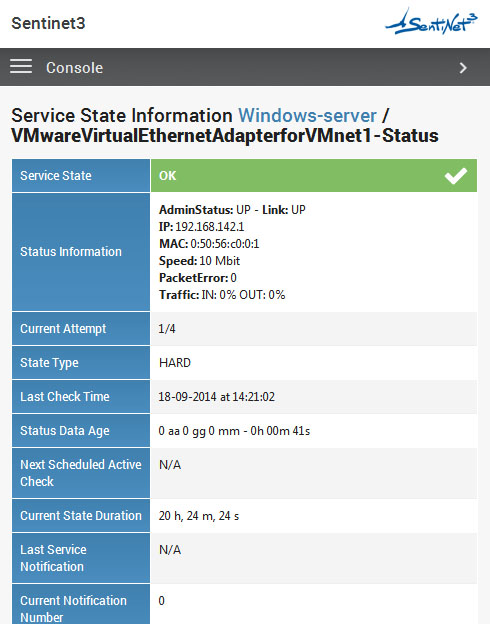This screenshot has width=490, height=624.
Task: Click the Status Data Age value
Action: 234,431
